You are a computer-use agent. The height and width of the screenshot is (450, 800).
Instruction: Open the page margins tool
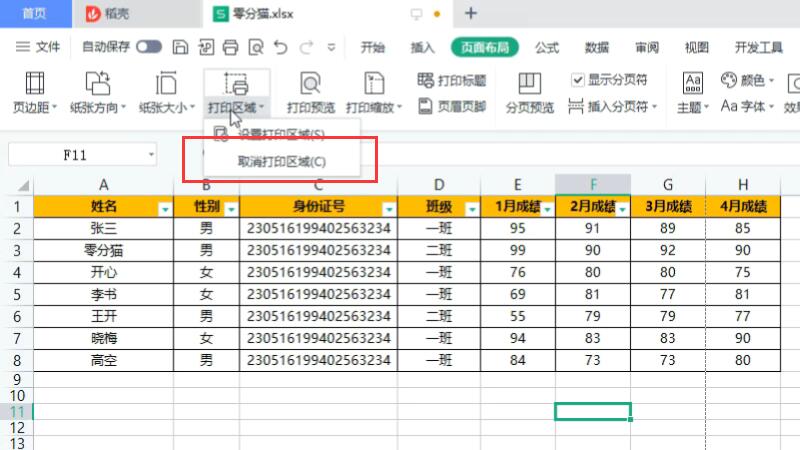(35, 84)
